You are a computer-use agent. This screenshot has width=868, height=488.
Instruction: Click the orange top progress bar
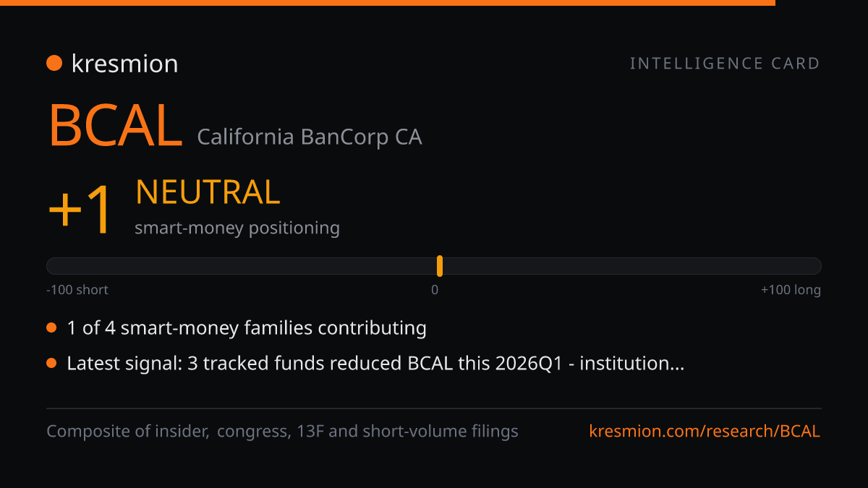(388, 3)
